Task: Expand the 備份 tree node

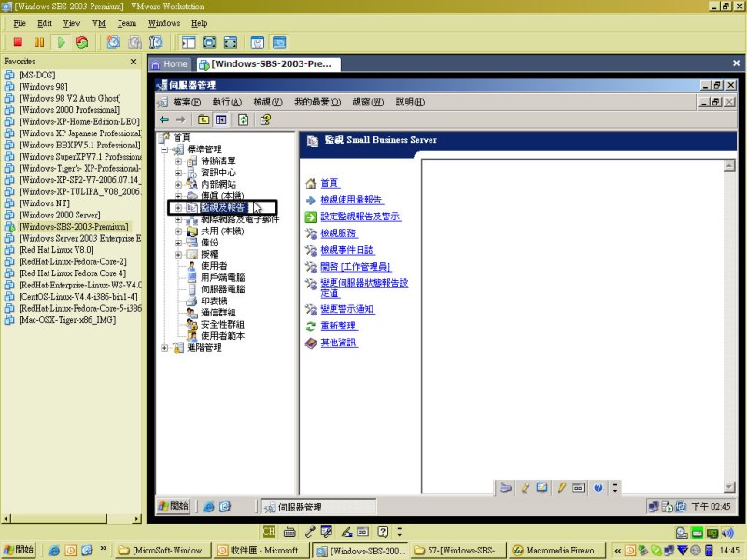Action: tap(178, 243)
